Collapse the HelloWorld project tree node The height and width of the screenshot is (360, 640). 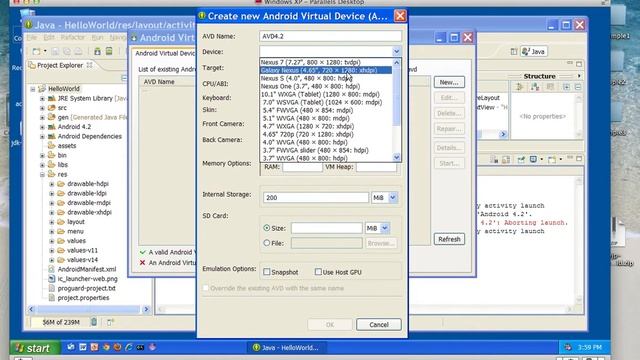click(33, 89)
